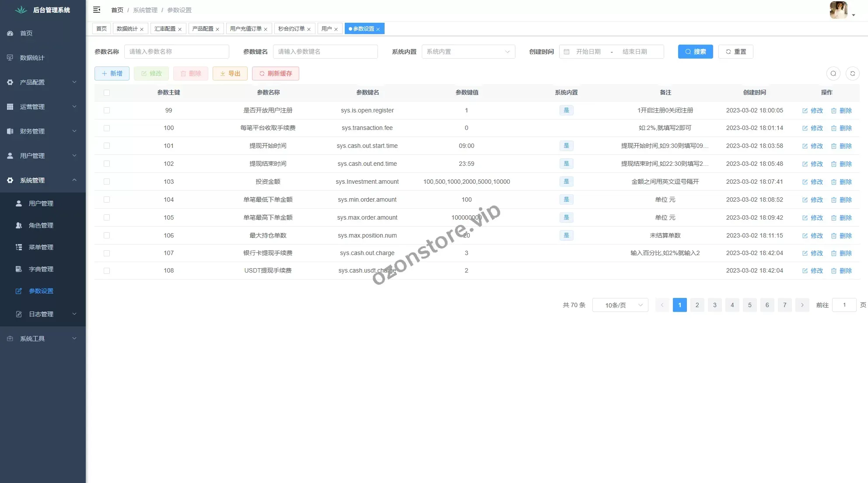
Task: Click the round search toggle icon
Action: (833, 73)
